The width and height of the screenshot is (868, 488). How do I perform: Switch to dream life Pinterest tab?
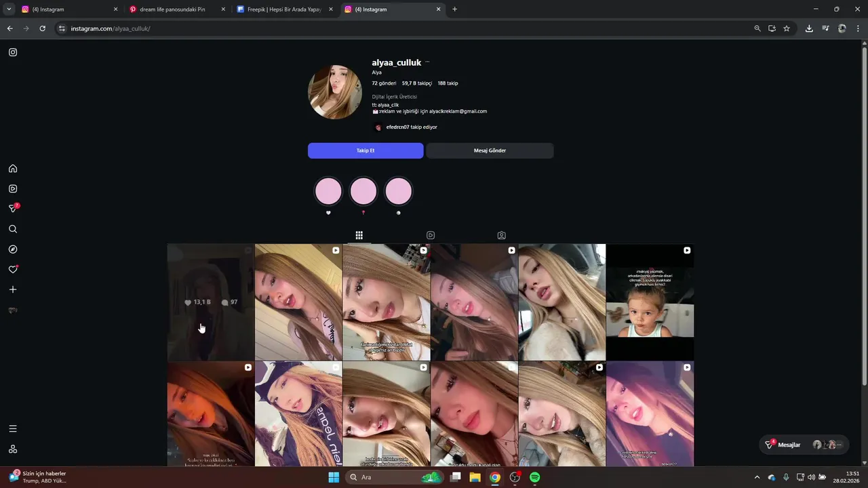coord(176,9)
